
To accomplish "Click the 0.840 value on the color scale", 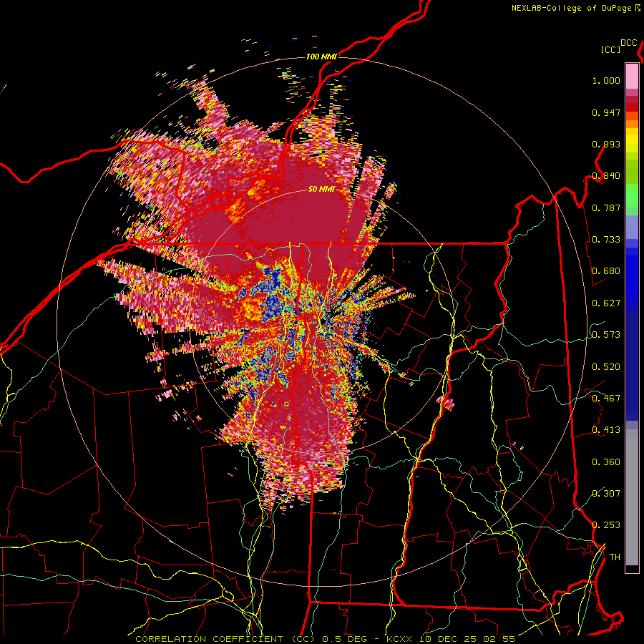I will click(606, 176).
